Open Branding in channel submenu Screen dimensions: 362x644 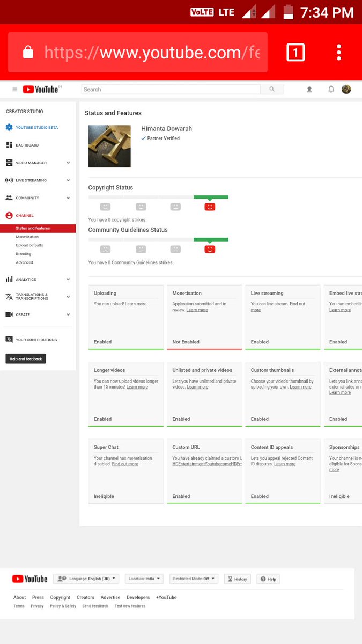pos(24,254)
